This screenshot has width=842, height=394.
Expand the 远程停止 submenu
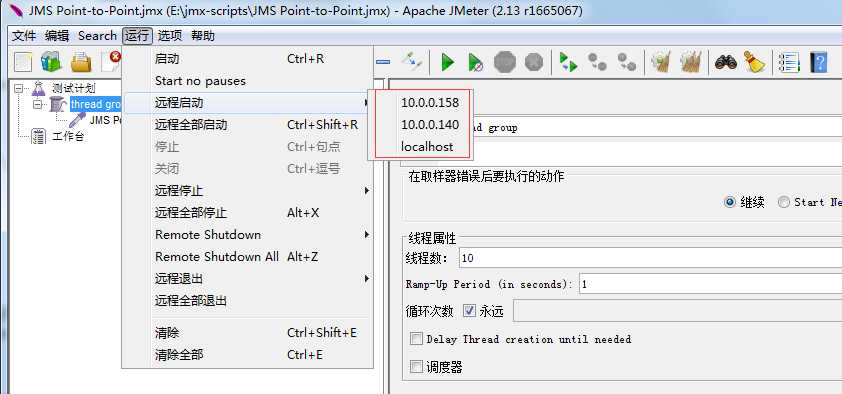click(x=248, y=191)
